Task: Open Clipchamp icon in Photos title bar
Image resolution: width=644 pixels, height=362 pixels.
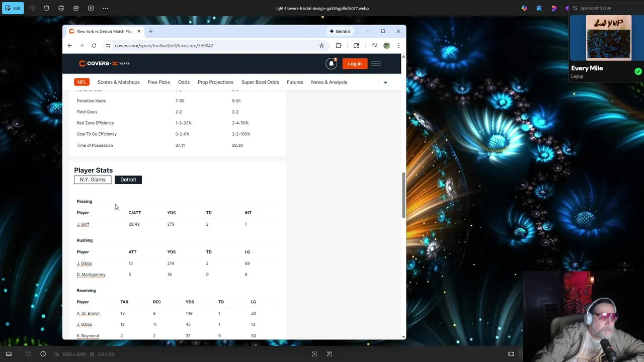Action: [x=554, y=8]
